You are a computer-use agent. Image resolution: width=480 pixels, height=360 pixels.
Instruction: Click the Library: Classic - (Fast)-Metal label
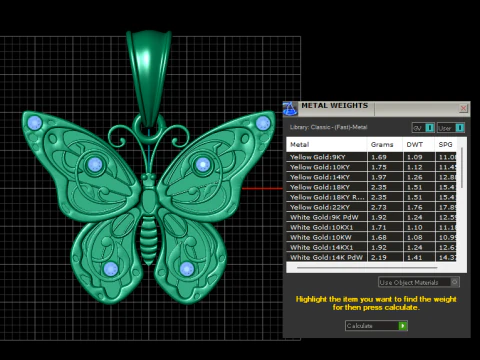328,127
